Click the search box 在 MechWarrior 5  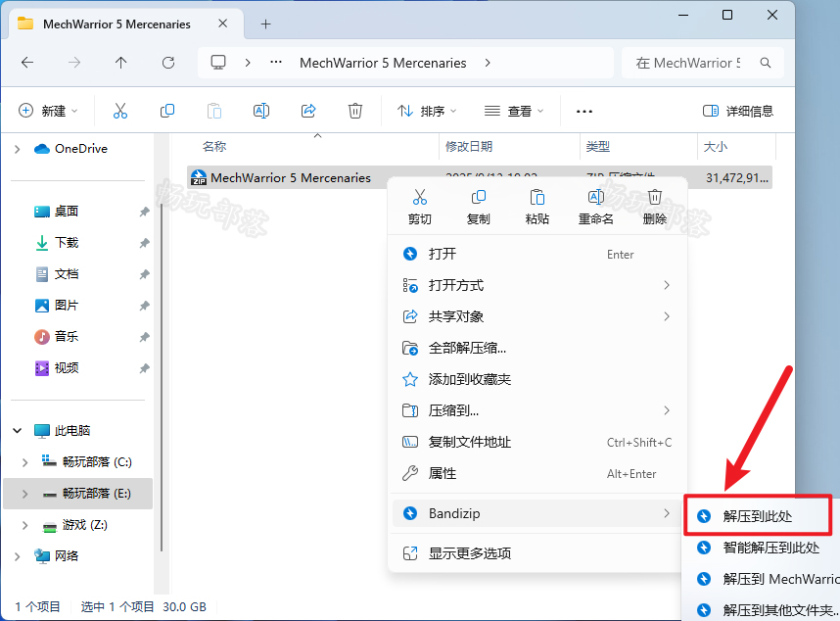tap(702, 63)
